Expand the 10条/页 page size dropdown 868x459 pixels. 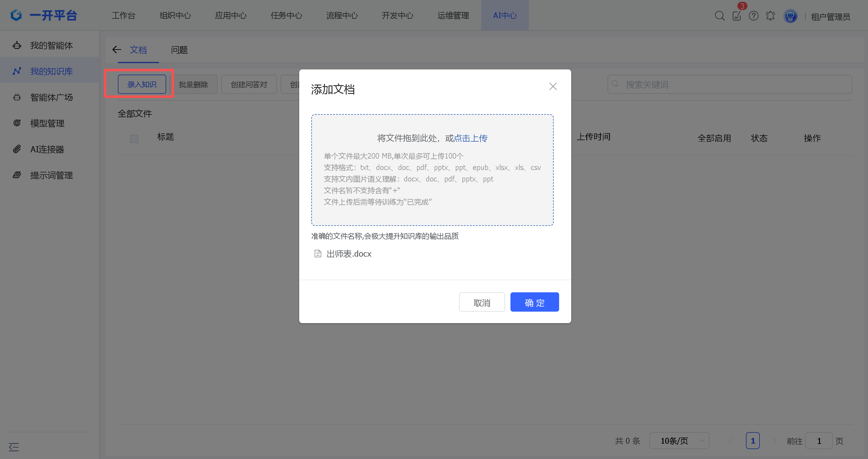pos(679,441)
